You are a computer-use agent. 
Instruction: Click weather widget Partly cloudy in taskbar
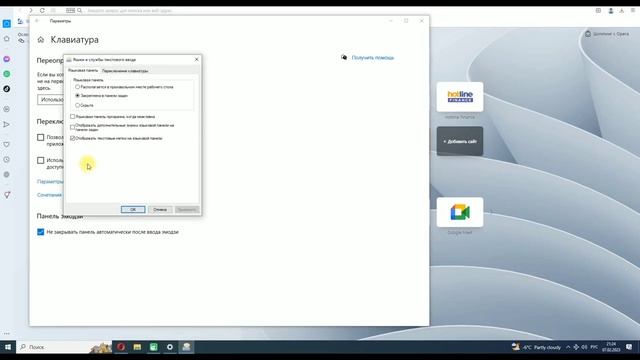[x=537, y=347]
